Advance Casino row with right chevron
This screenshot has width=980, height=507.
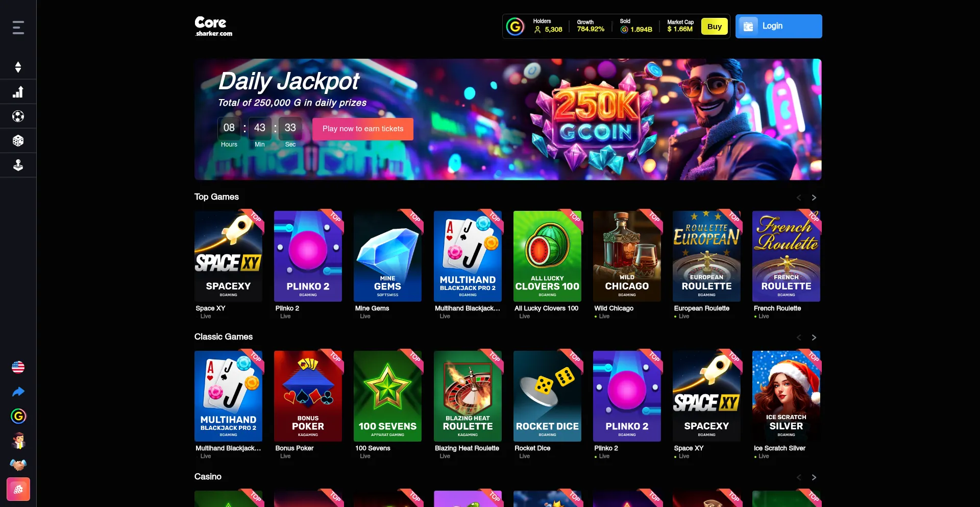point(814,477)
